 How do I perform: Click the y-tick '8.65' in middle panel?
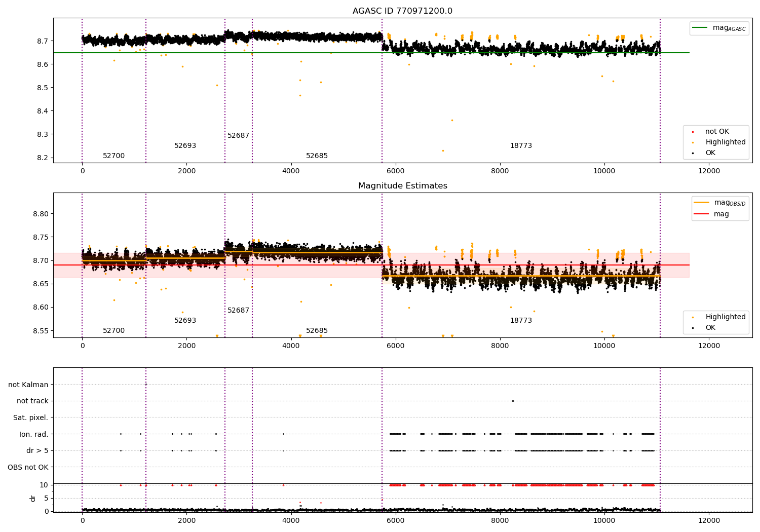pos(41,284)
